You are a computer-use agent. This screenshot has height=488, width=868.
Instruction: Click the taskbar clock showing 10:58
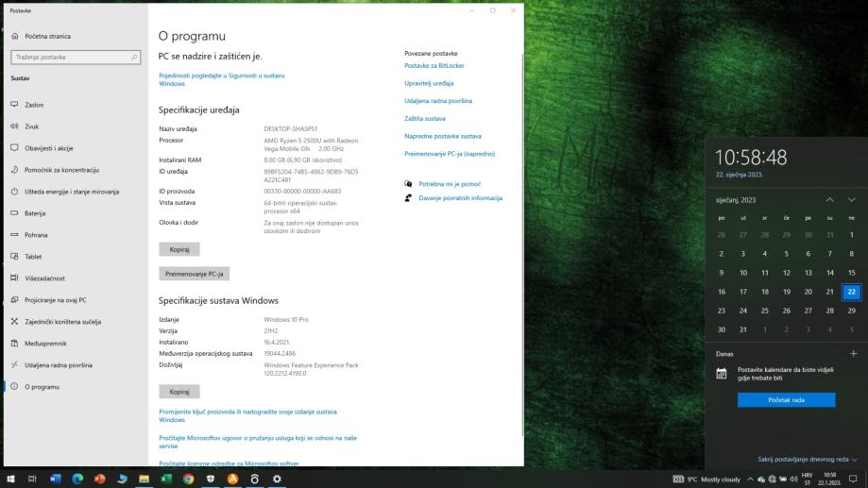point(829,480)
